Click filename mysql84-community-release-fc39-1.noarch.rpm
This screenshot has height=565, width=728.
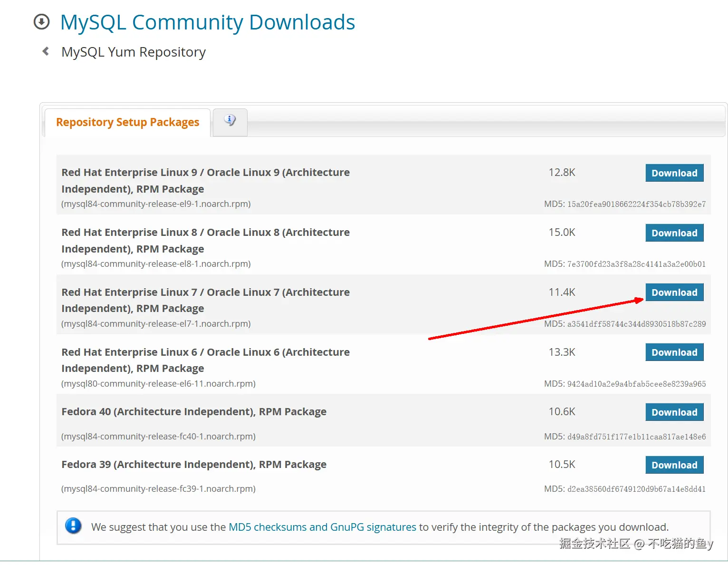[x=158, y=489]
